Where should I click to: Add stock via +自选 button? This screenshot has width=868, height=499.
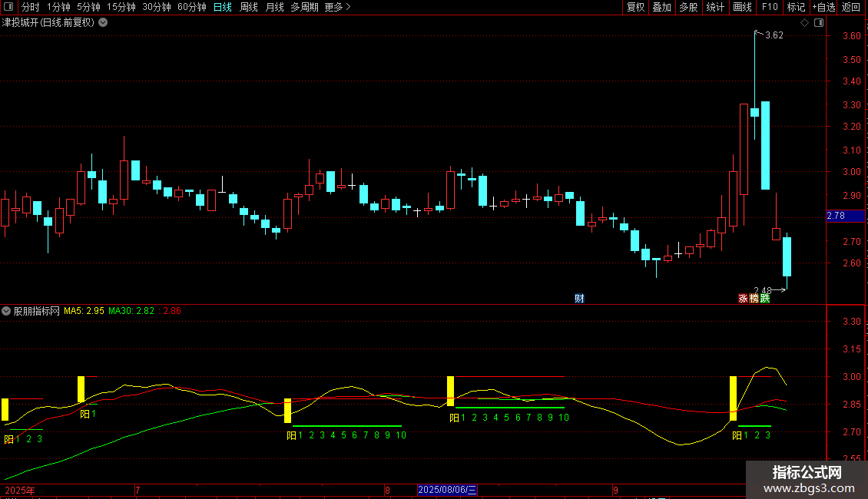point(823,7)
